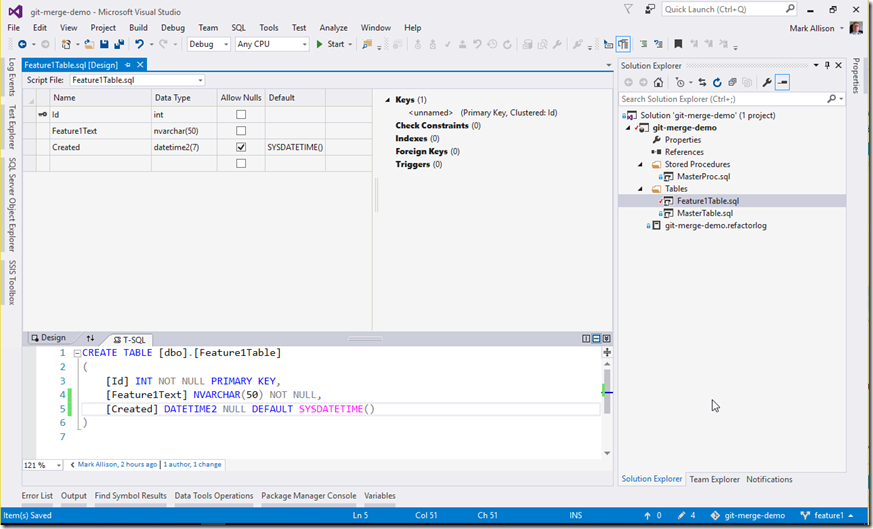Click git-merge-demo repository in status bar
The width and height of the screenshot is (873, 529).
748,516
